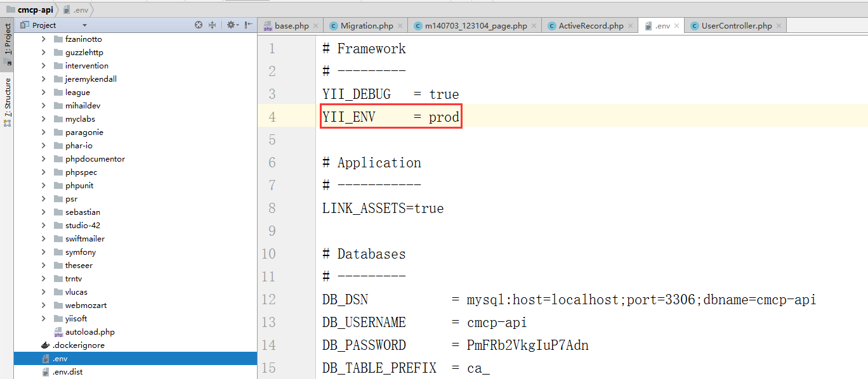The height and width of the screenshot is (379, 868).
Task: Close the base.php tab
Action: pyautogui.click(x=317, y=26)
